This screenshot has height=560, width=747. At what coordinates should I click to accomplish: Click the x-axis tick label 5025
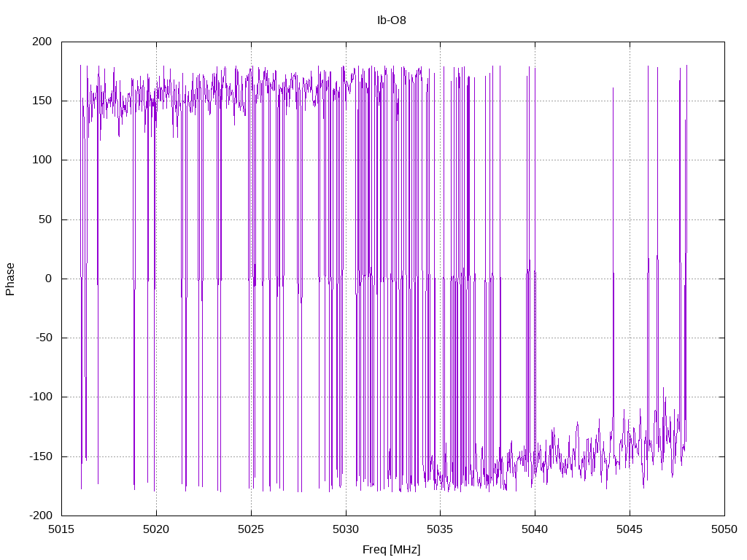[251, 529]
